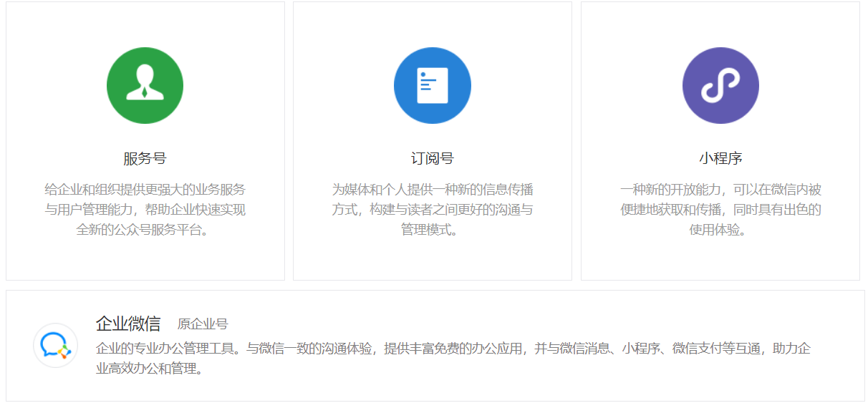Click the line starting with 一种新的开放能力
868x403 pixels.
[720, 190]
